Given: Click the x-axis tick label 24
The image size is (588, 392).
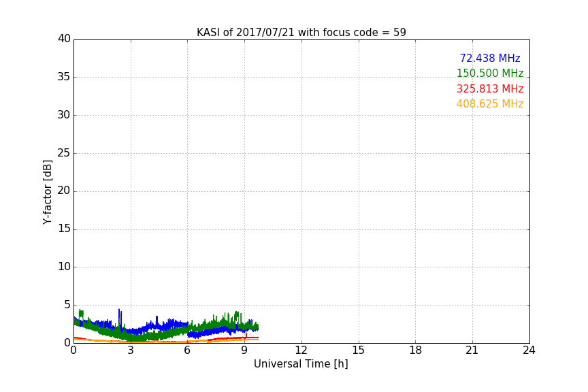Looking at the screenshot, I should [x=529, y=350].
